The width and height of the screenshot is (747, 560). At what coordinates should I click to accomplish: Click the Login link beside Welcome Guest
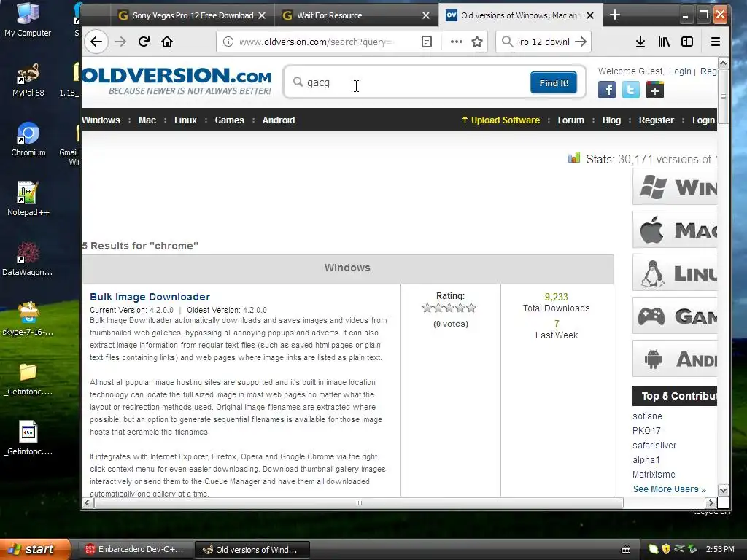(680, 71)
